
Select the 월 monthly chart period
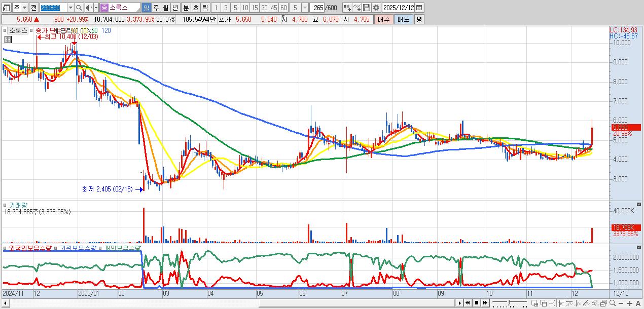[x=165, y=8]
